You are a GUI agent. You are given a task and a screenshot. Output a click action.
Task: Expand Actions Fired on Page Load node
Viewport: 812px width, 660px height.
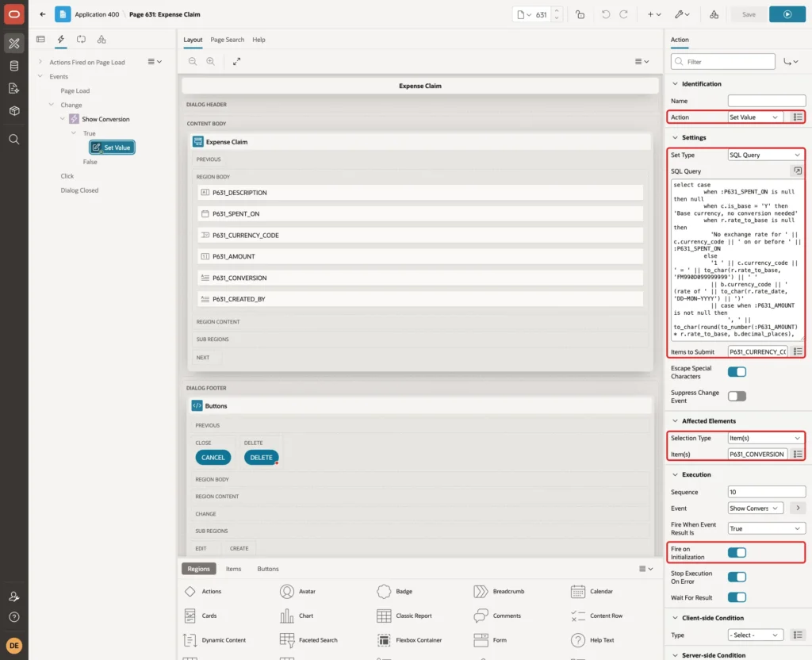click(x=40, y=62)
